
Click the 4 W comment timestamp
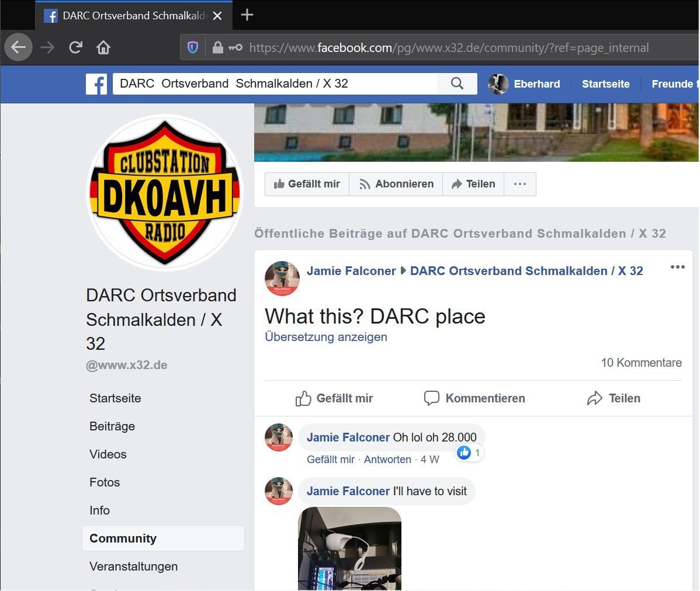coord(430,460)
